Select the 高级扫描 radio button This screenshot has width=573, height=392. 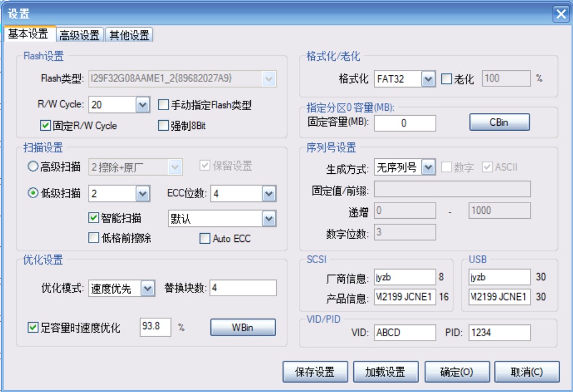click(33, 166)
